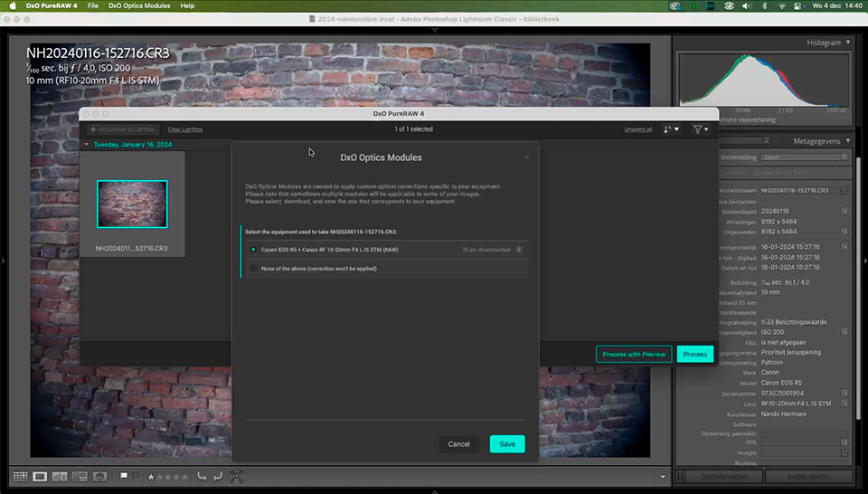868x494 pixels.
Task: Collapse the Tuesday, January 16, 2024 group
Action: [87, 145]
